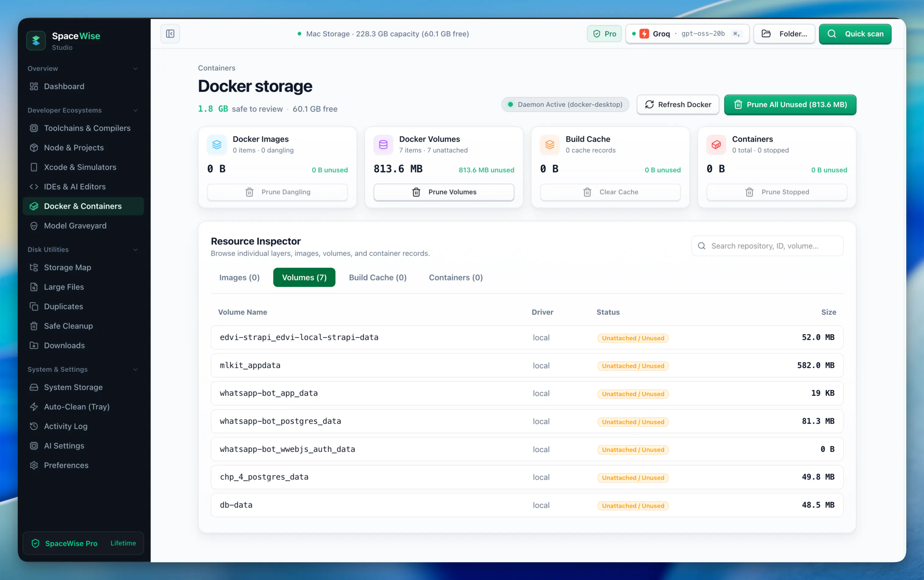Click the Prune Stopped button

pos(777,192)
